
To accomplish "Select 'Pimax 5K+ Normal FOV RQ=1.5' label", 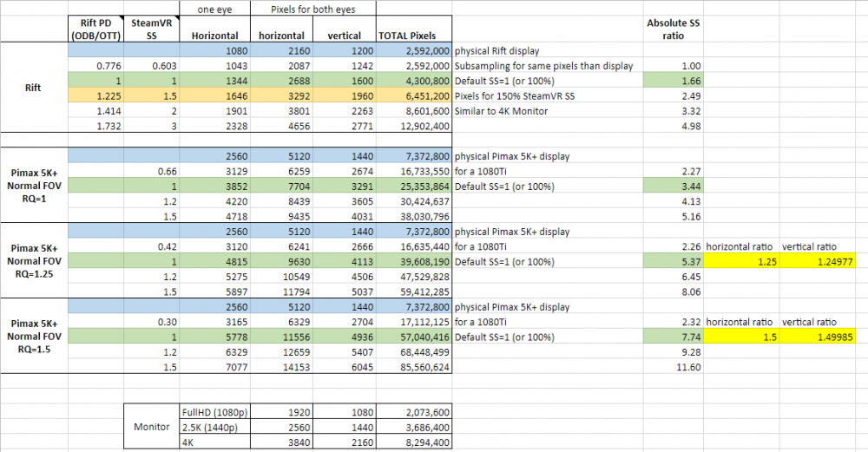I will click(x=35, y=336).
